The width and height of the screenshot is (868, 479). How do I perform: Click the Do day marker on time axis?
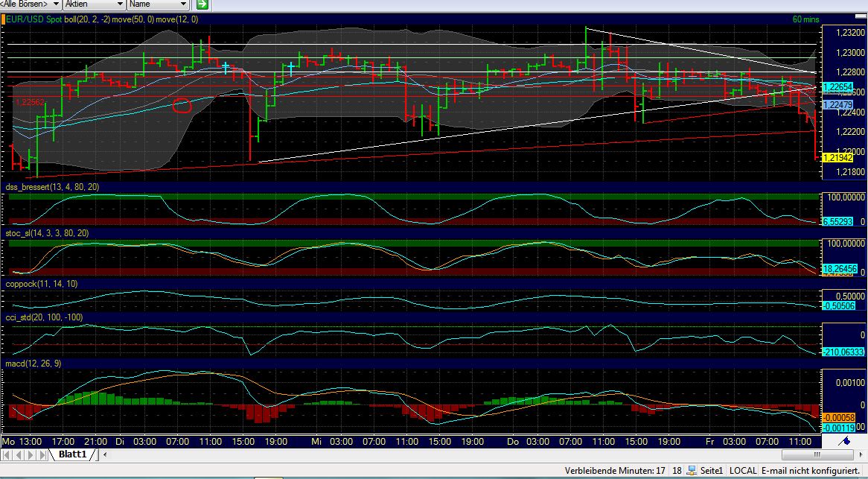coord(513,442)
